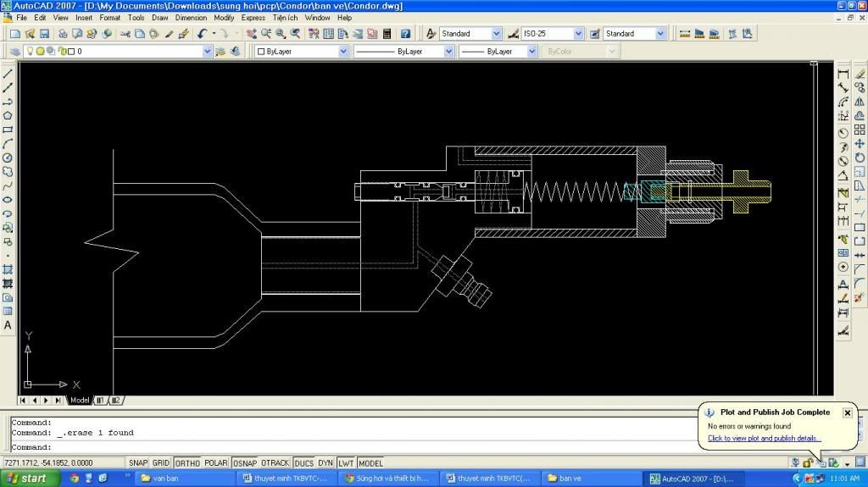Open the Layer Properties Manager icon
The height and width of the screenshot is (487, 868).
click(15, 52)
